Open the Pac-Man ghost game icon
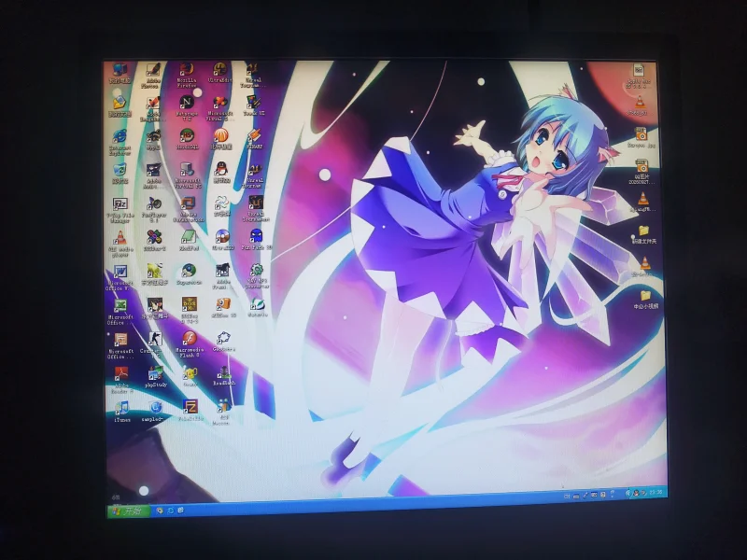Viewport: 747px width, 560px height. coord(256,240)
